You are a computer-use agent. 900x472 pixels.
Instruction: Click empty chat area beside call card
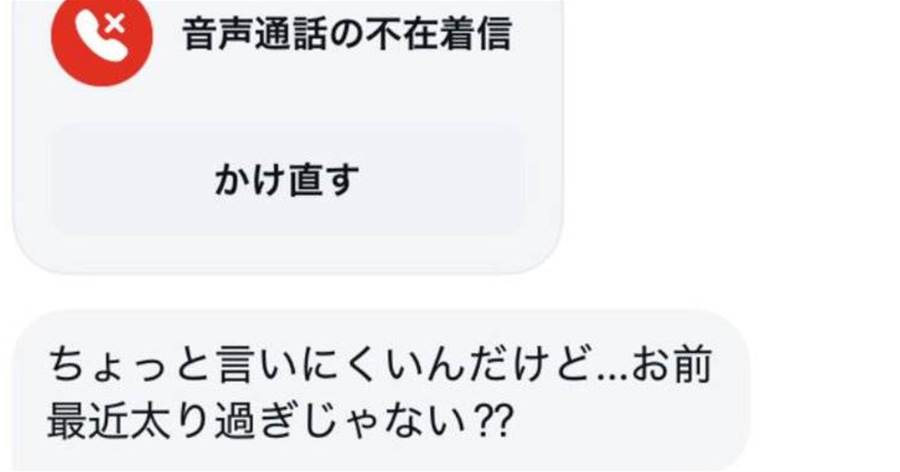tap(729, 138)
